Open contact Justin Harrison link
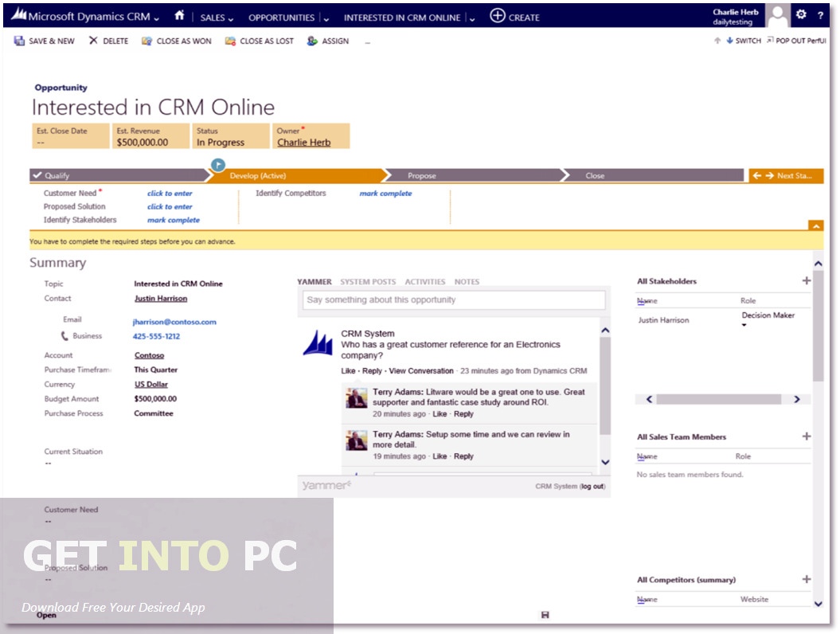Image resolution: width=840 pixels, height=634 pixels. [161, 299]
